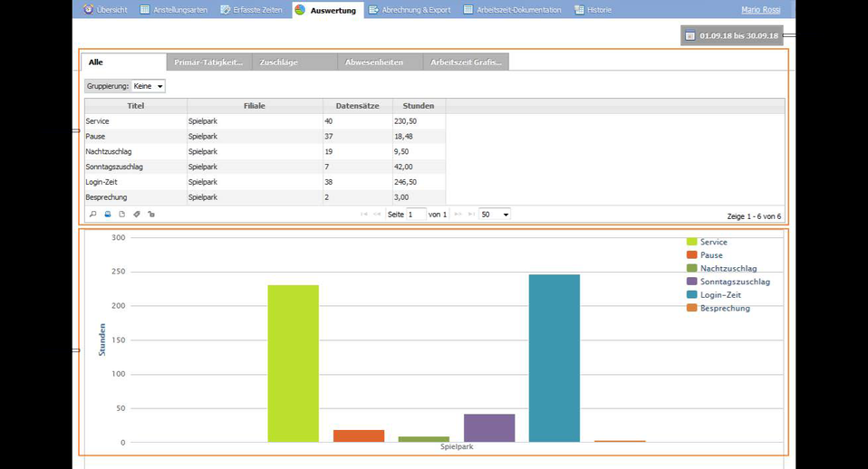The image size is (868, 469).
Task: Select the Sonntagszuschlag row title
Action: 114,167
